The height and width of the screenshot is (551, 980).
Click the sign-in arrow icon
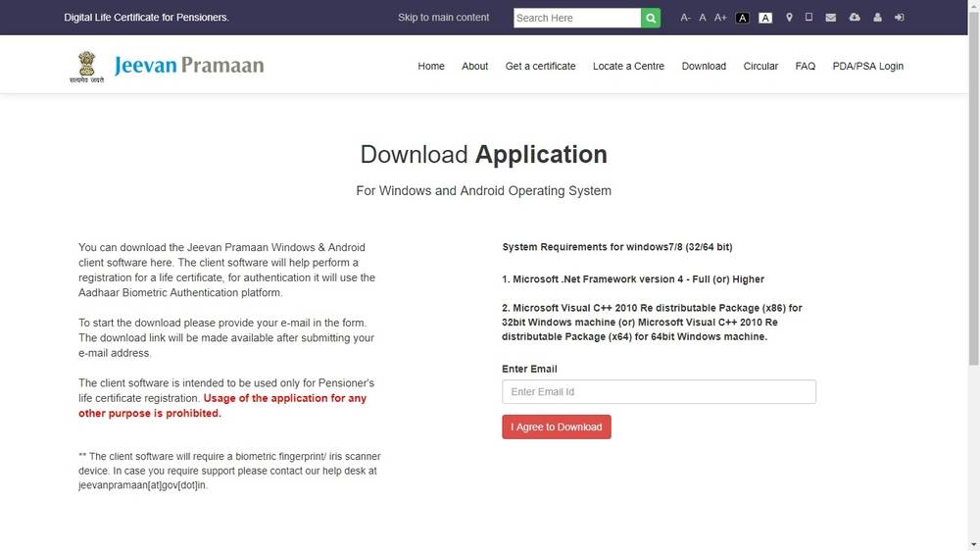click(x=899, y=18)
